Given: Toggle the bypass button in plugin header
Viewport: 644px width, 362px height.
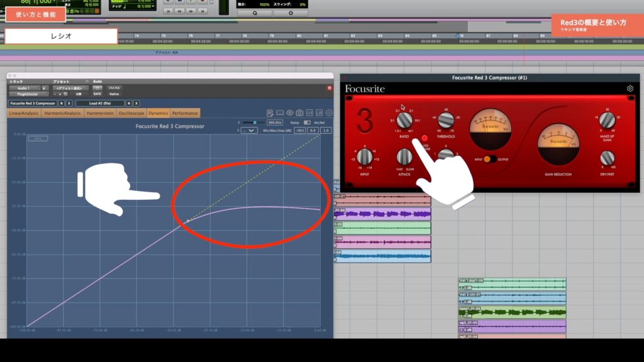Looking at the screenshot, I should [x=114, y=88].
